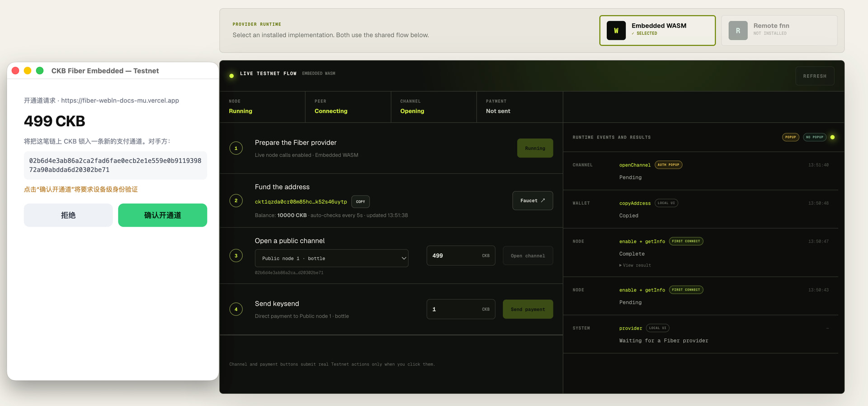Image resolution: width=868 pixels, height=406 pixels.
Task: Click the Running button in step 1
Action: point(535,148)
